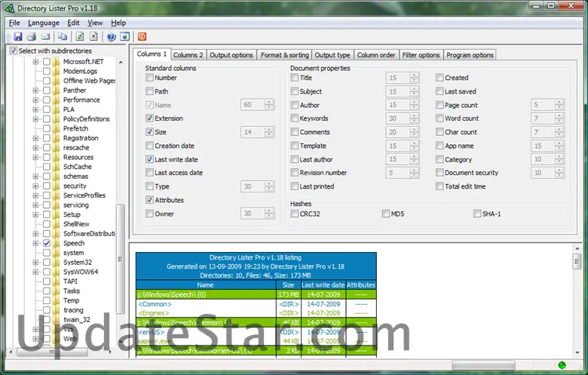Click the Last write date header in preview table
The height and width of the screenshot is (375, 588).
pos(323,285)
